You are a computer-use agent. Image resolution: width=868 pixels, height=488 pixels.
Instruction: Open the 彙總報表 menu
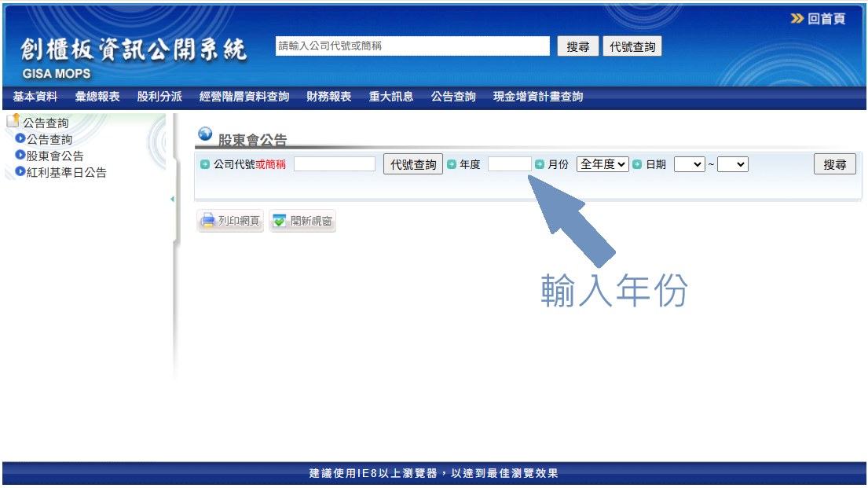[97, 97]
